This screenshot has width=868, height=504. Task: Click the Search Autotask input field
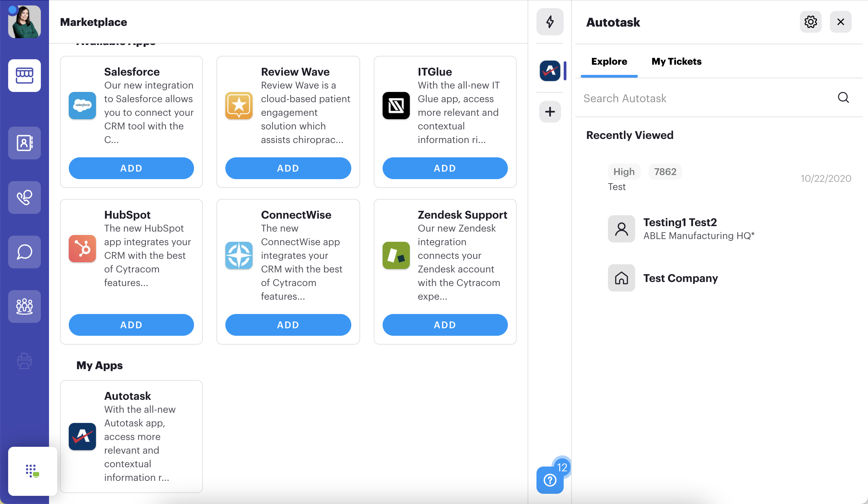(x=710, y=98)
